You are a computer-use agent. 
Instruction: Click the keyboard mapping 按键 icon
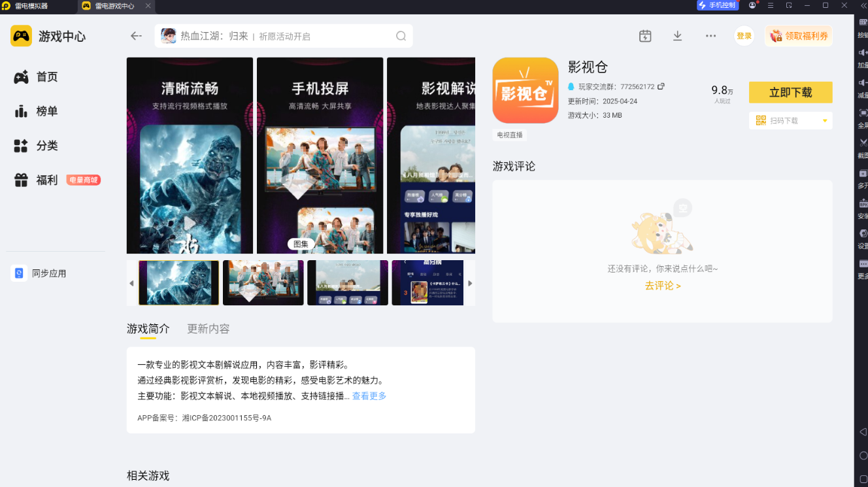tap(863, 23)
